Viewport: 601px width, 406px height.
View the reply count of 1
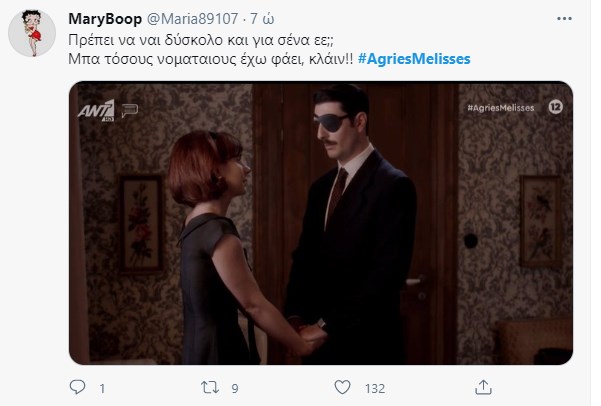click(102, 389)
